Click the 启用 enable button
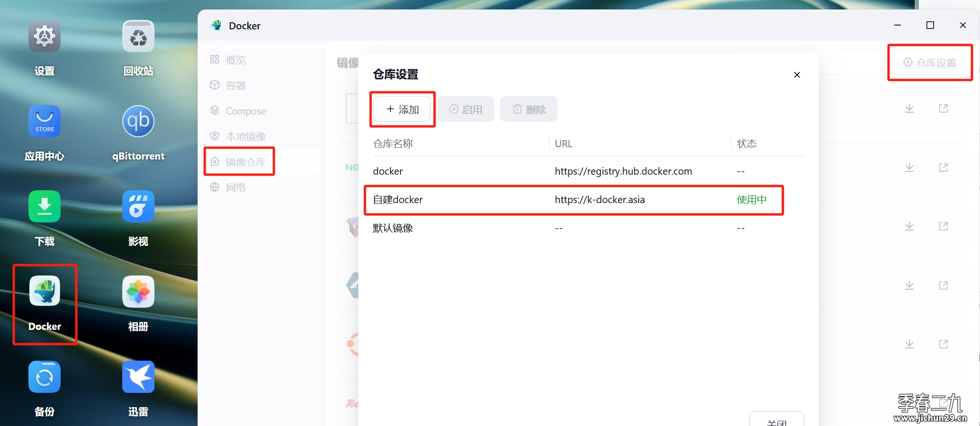This screenshot has width=980, height=426. click(465, 109)
